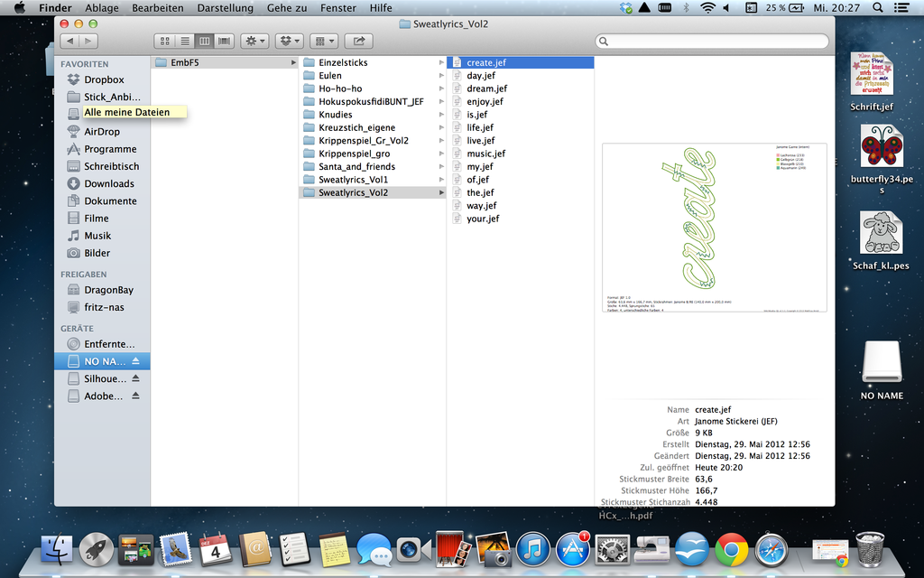924x578 pixels.
Task: Select the NO NAME drive on desktop
Action: coord(882,369)
